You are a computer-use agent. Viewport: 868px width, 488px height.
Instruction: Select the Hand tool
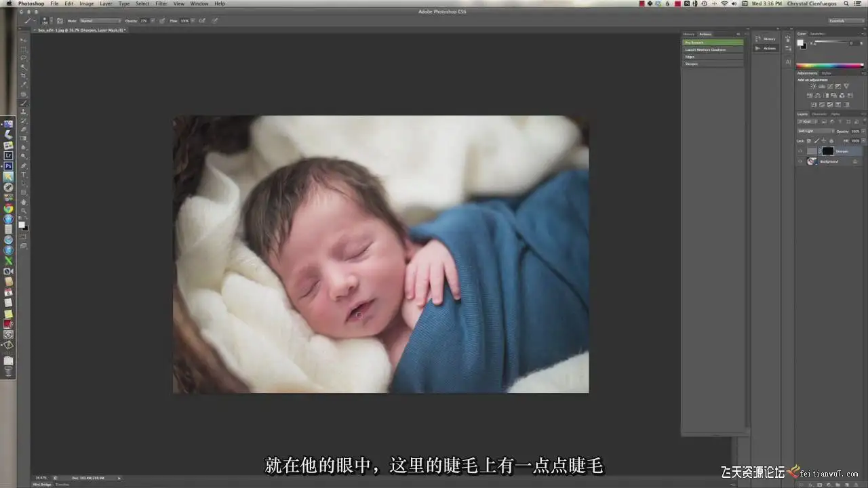pos(24,202)
